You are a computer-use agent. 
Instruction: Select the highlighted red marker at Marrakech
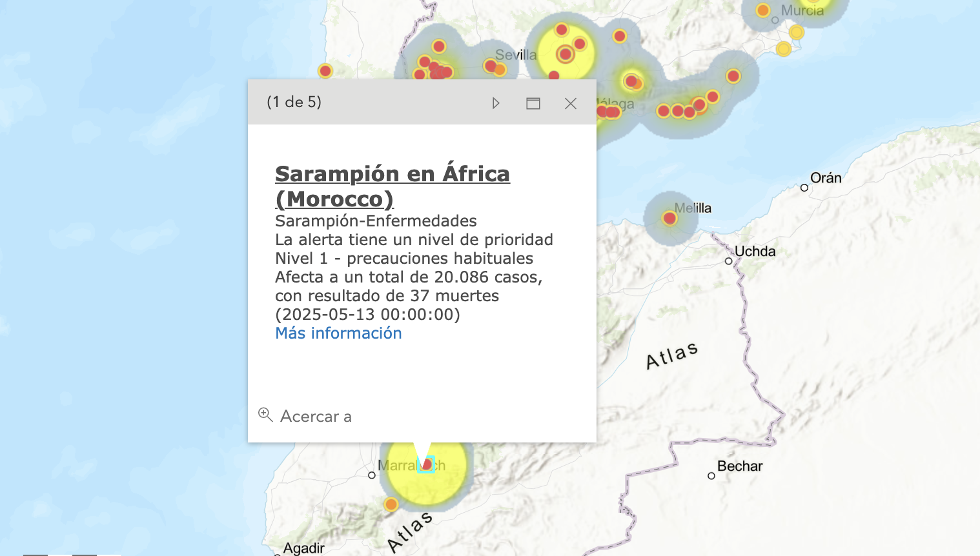(x=426, y=464)
